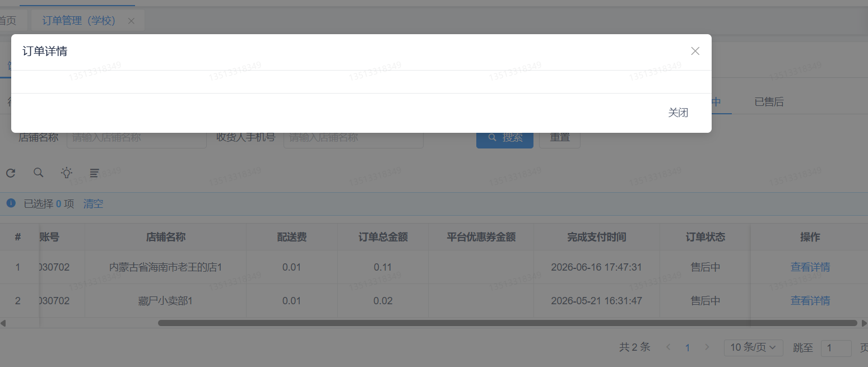Click the 清空 link

93,204
